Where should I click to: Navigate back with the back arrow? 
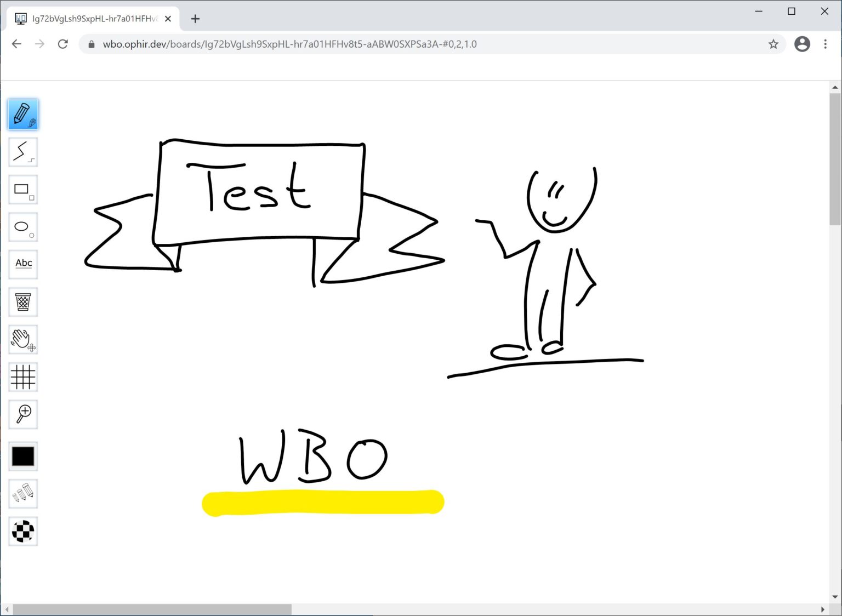coord(16,44)
